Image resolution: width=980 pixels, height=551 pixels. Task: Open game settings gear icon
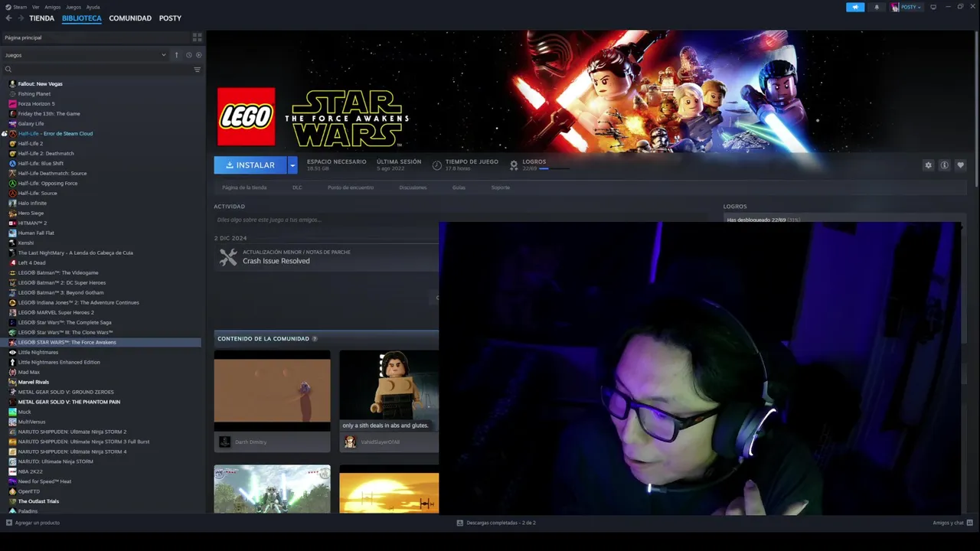click(x=928, y=165)
